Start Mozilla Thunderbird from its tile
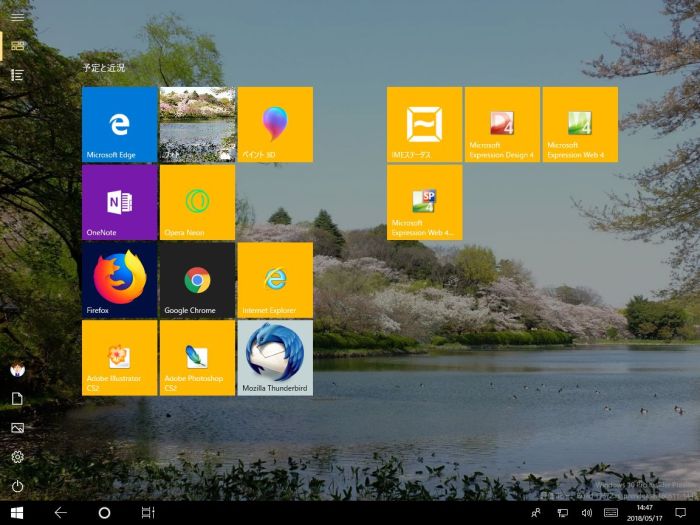The image size is (700, 525). [275, 357]
